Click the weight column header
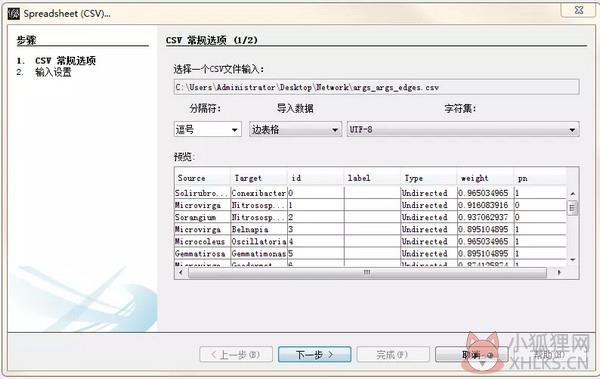The image size is (600, 379). point(485,178)
